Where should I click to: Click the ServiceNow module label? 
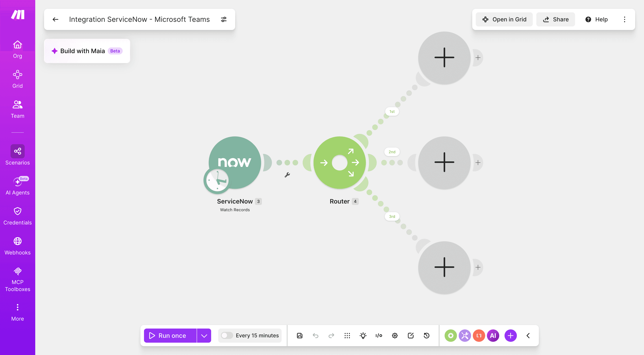click(x=235, y=201)
